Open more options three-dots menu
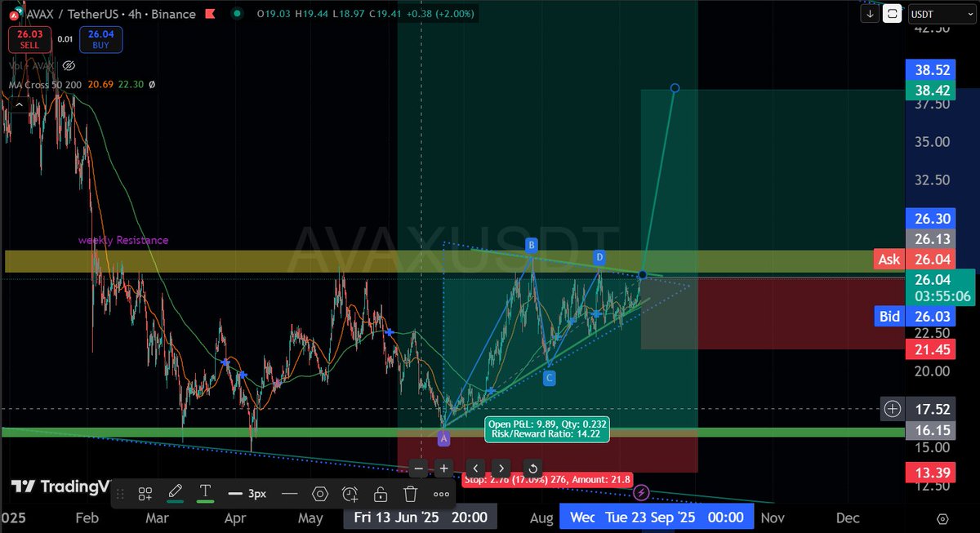The image size is (980, 533). coord(441,494)
